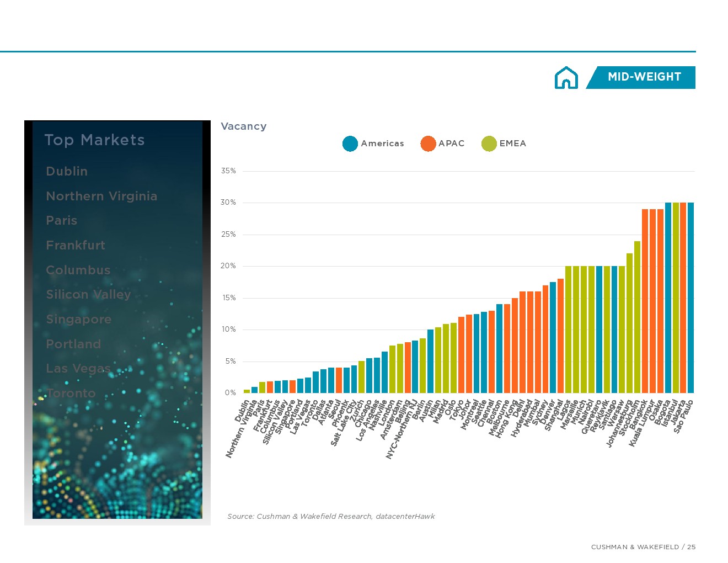
Task: Click Toronto in the Top Markets list
Action: 71,393
